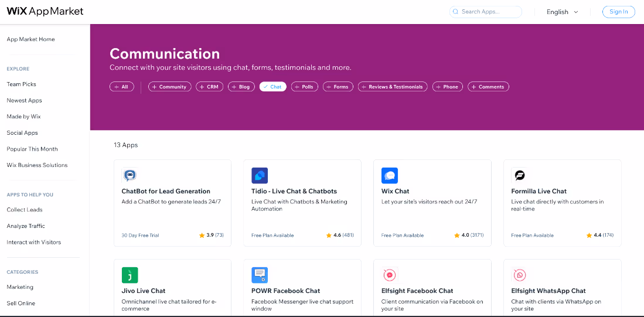Click the Sign In button
The image size is (644, 317).
click(x=619, y=12)
